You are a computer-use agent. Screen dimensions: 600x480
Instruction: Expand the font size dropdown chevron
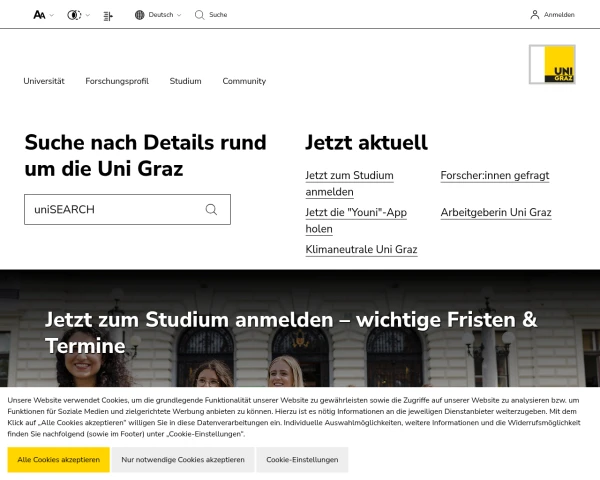pos(52,15)
